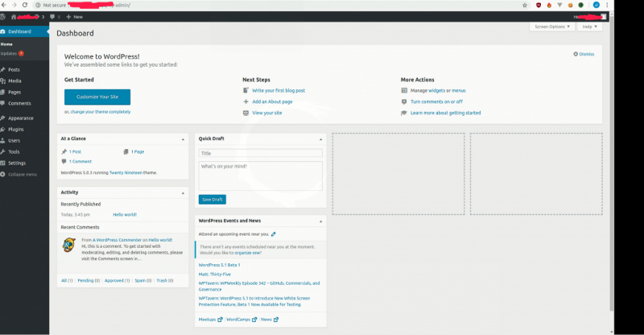The height and width of the screenshot is (335, 644).
Task: Collapse the At a Glance widget
Action: click(x=183, y=139)
